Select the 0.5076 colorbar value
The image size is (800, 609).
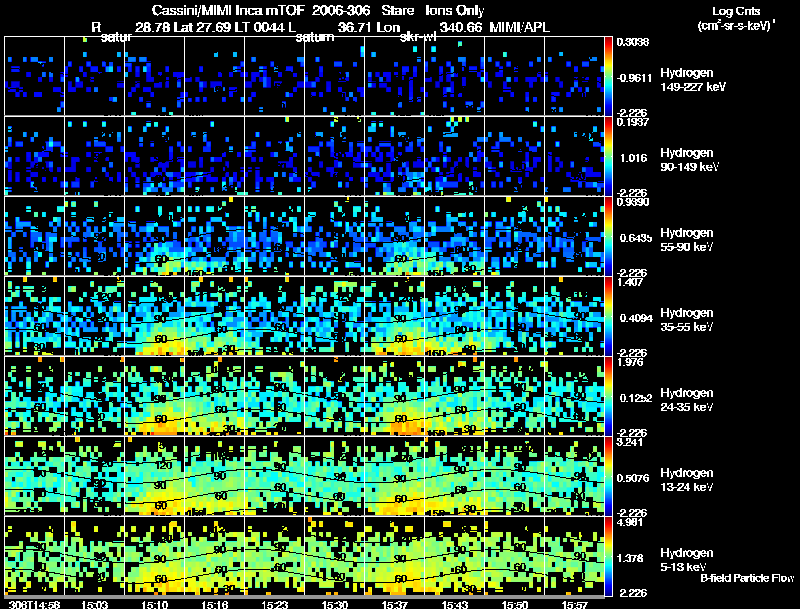pyautogui.click(x=633, y=478)
